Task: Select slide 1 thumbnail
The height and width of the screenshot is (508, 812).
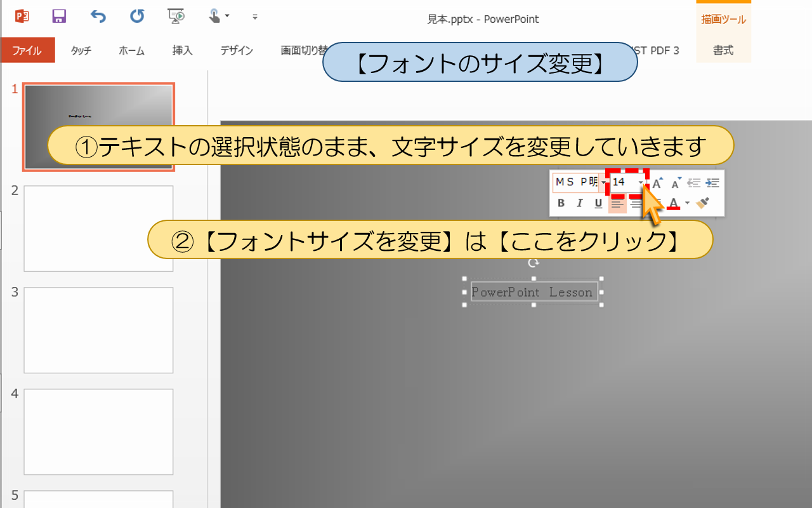Action: 98,127
